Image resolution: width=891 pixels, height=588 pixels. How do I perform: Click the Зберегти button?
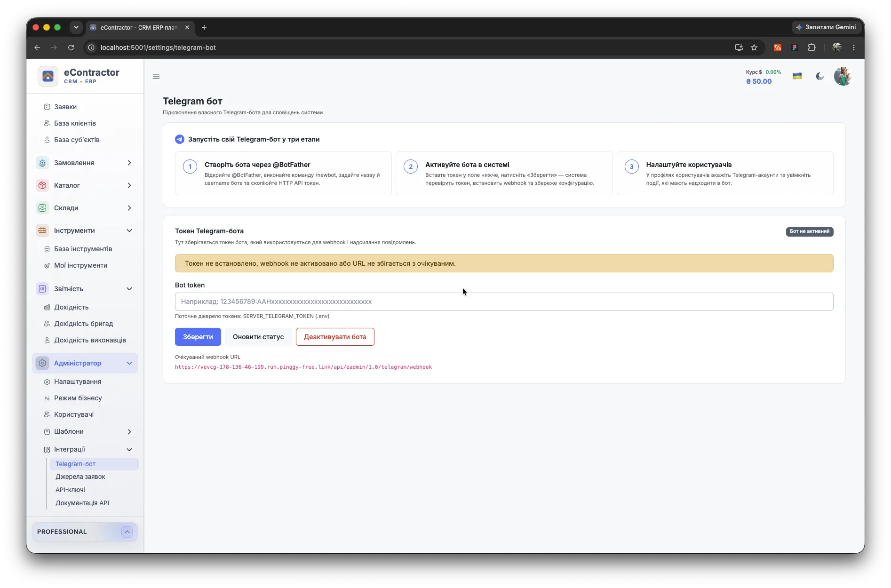(x=198, y=337)
